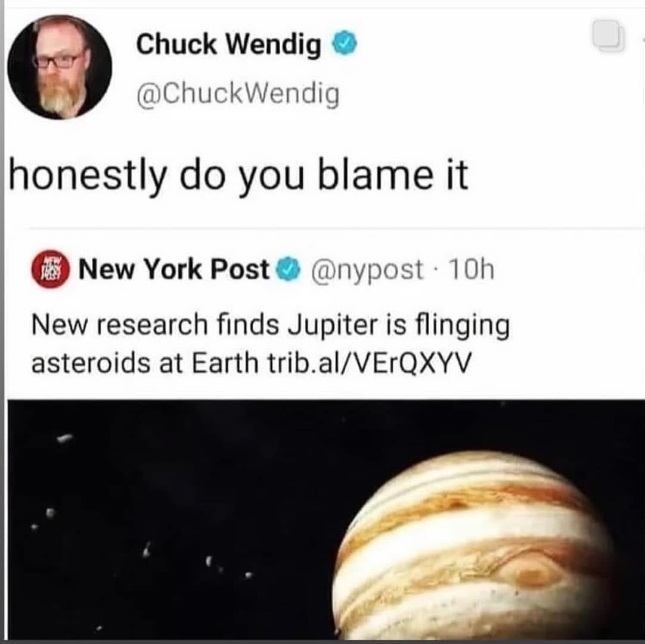Click the blue verified badge beside Chuck Wendig

click(x=345, y=43)
